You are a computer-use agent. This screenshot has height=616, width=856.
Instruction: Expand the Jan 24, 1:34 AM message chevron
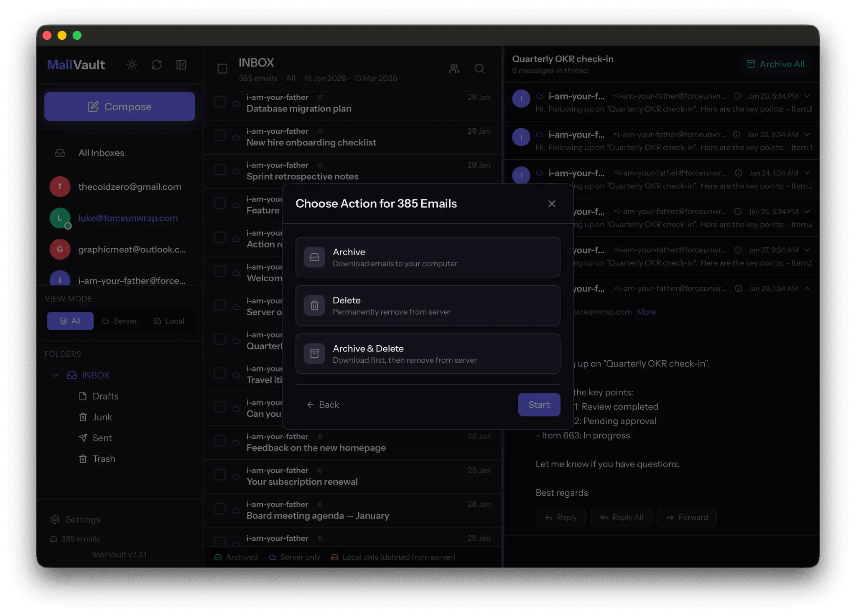(807, 173)
